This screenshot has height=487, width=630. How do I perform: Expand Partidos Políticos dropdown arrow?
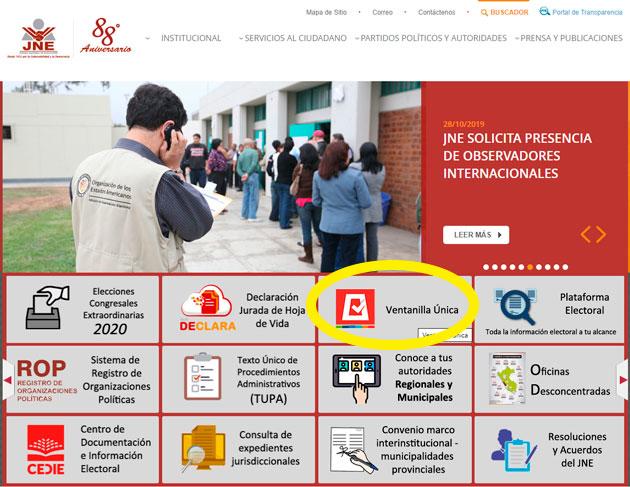coord(357,39)
